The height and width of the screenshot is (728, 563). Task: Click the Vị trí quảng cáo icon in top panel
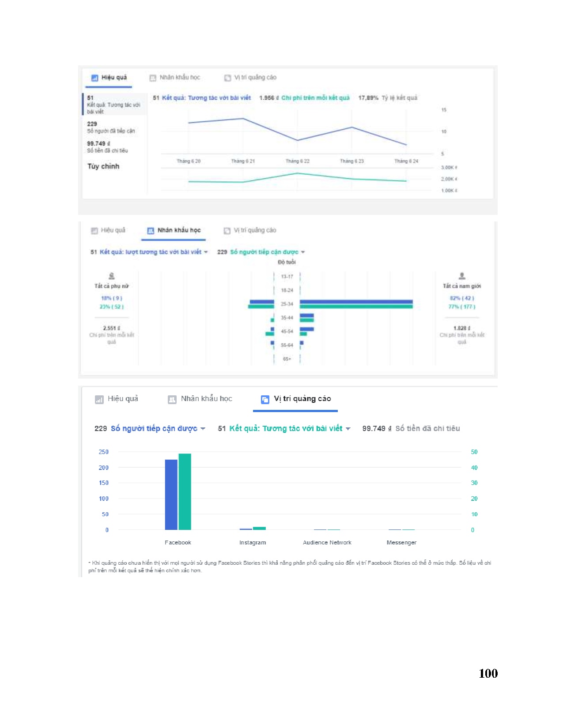point(227,78)
